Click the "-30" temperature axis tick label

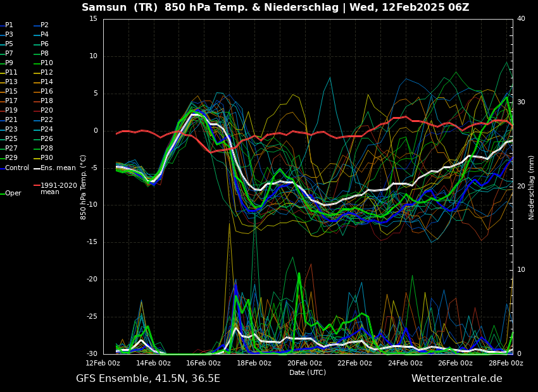pyautogui.click(x=92, y=354)
